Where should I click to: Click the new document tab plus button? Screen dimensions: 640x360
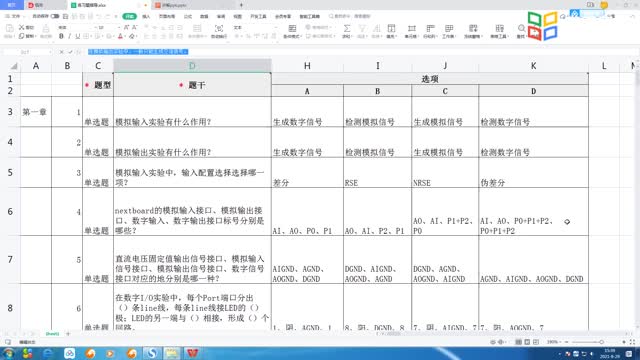coord(241,5)
